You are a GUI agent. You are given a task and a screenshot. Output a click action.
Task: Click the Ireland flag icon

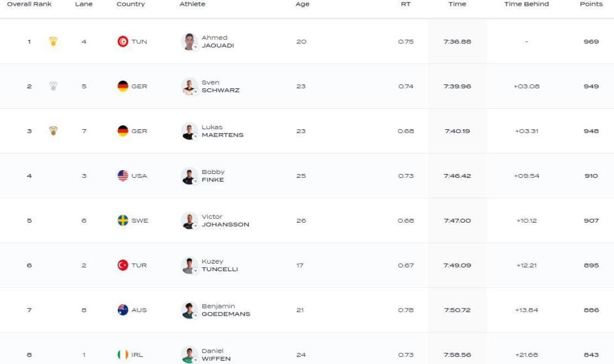(123, 354)
